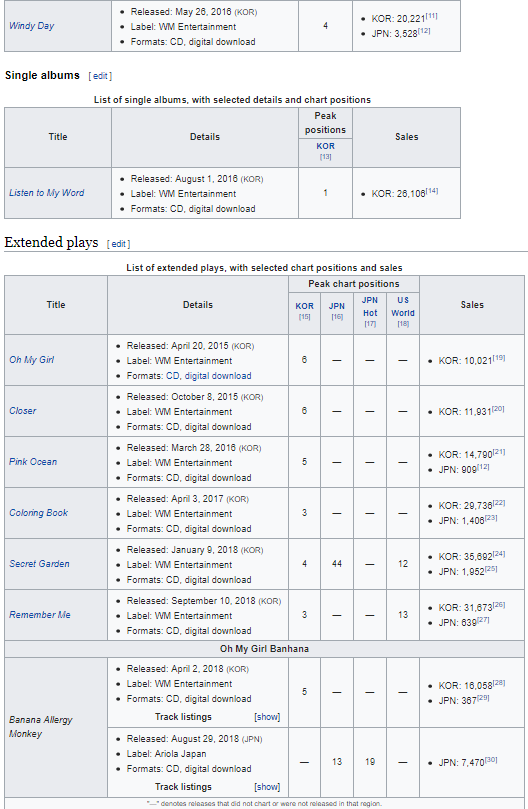Open reference 29 beside JPN: 367
The width and height of the screenshot is (528, 809).
[483, 698]
